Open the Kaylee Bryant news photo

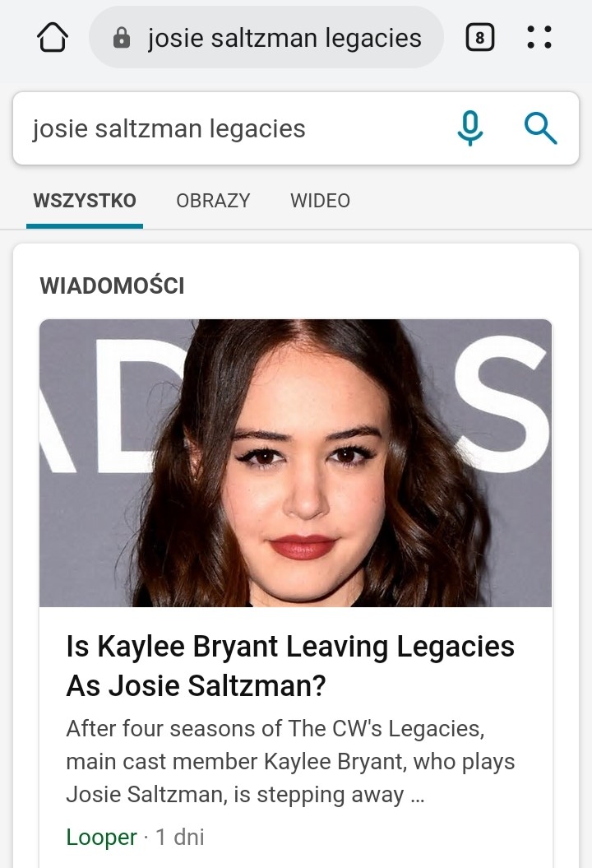click(295, 462)
